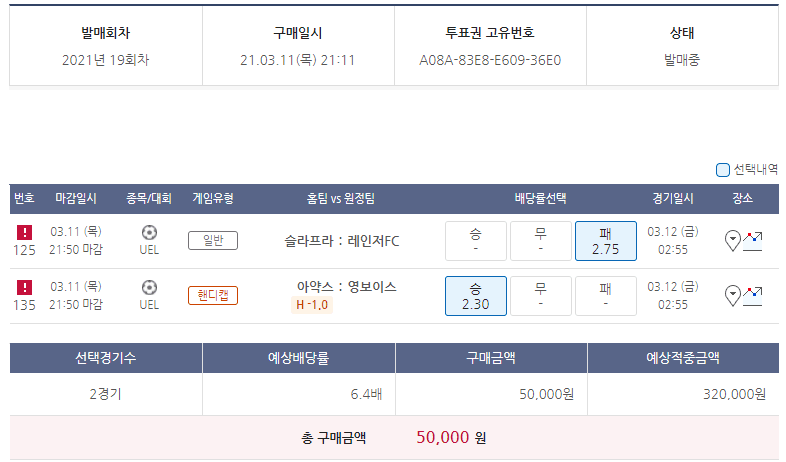
Task: Click the red alert icon for match 135
Action: (24, 288)
